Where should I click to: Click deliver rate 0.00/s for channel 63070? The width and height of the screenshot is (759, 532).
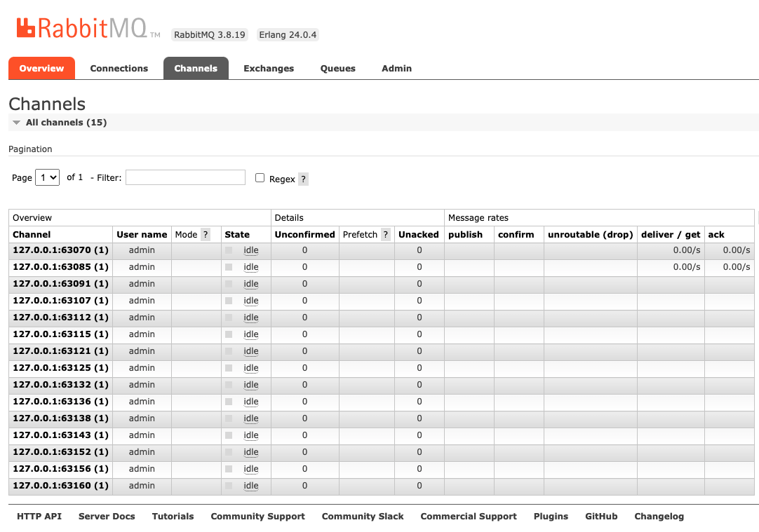click(686, 250)
